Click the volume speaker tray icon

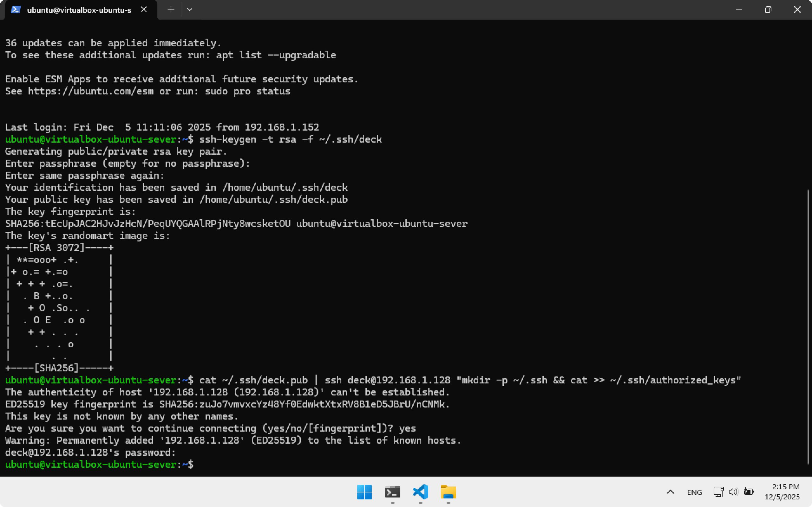733,491
